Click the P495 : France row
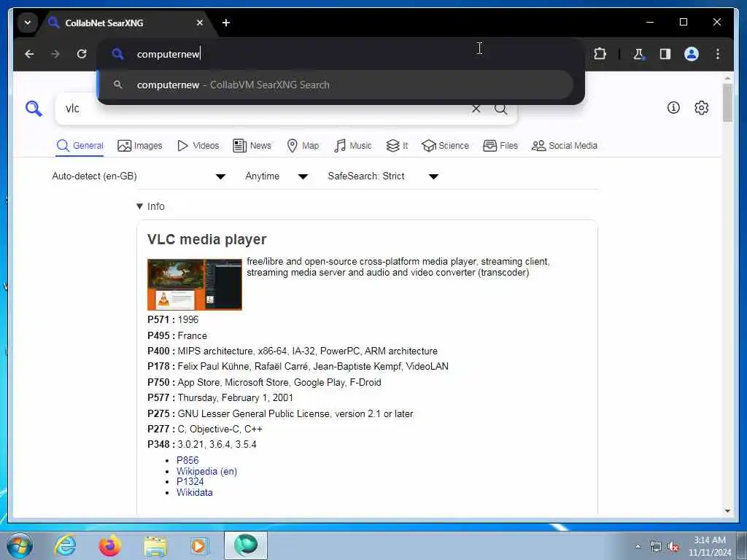The width and height of the screenshot is (747, 560). pyautogui.click(x=177, y=335)
